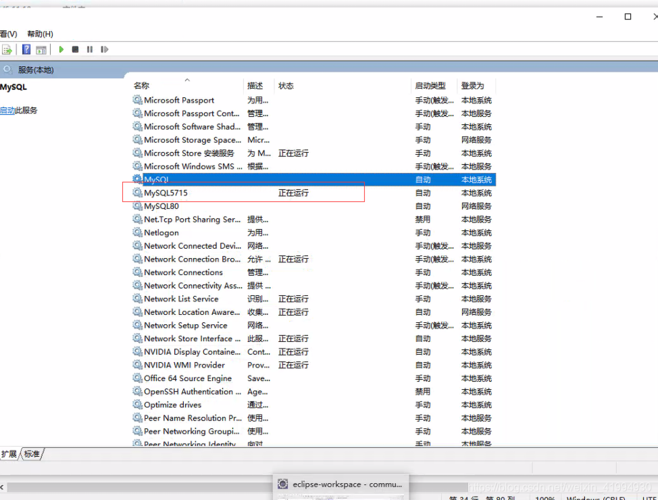This screenshot has height=500, width=658.
Task: Select Microsoft Store install service row
Action: (x=313, y=153)
